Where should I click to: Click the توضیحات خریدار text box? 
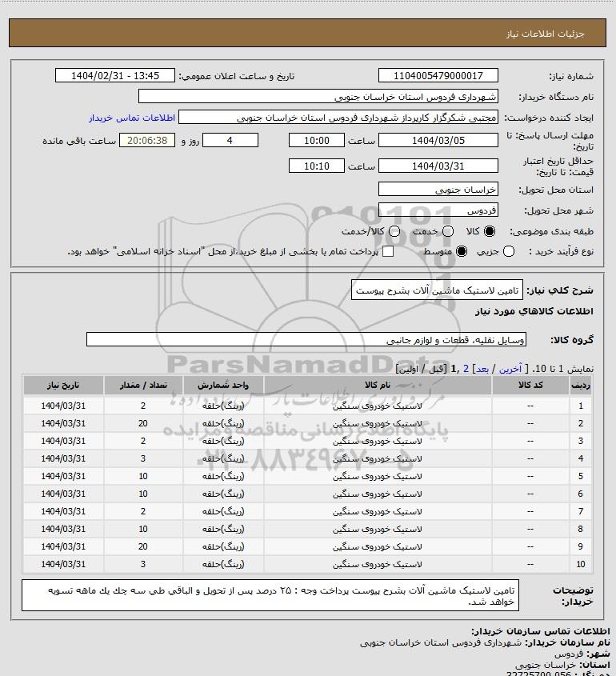[270, 595]
